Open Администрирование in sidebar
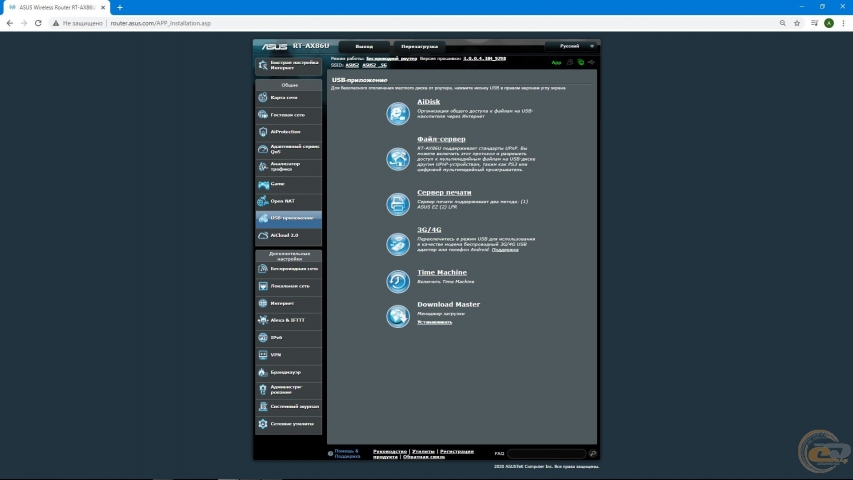 pos(288,390)
